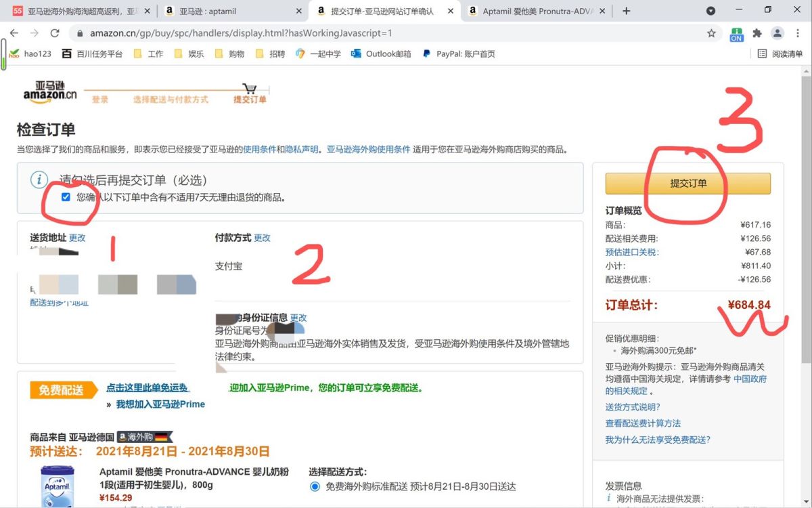Click the order total ¥684.84
This screenshot has width=812, height=508.
click(749, 305)
